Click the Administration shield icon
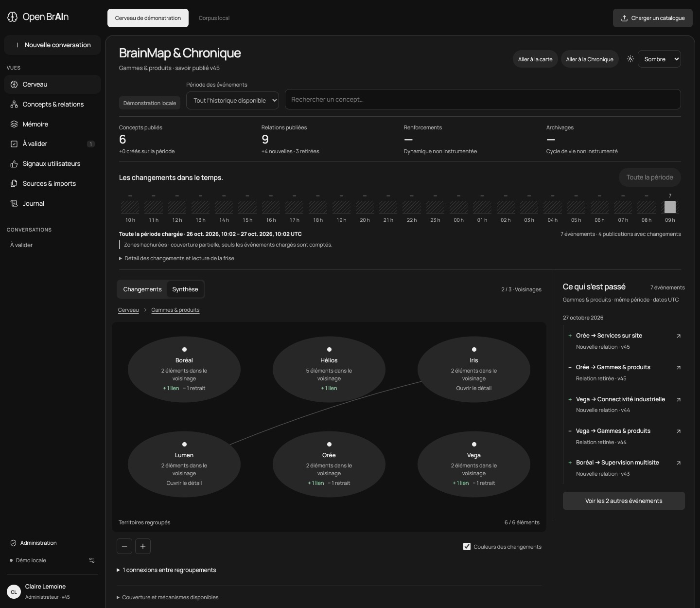The height and width of the screenshot is (608, 700). pyautogui.click(x=14, y=543)
